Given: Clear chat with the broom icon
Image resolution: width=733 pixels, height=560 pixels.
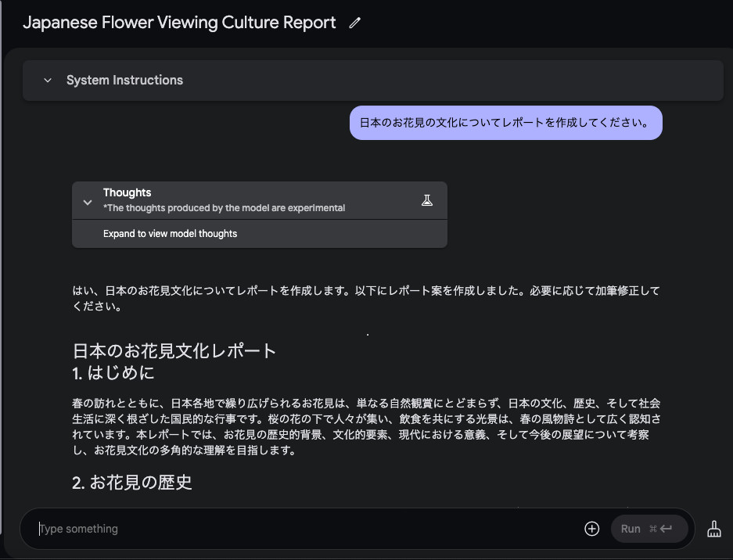Looking at the screenshot, I should [x=713, y=529].
